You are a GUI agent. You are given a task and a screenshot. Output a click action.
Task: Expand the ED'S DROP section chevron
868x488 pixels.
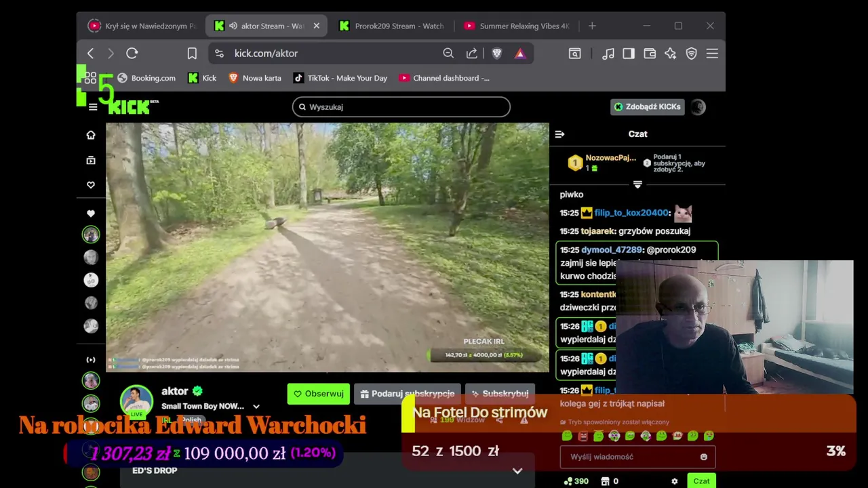[x=517, y=470]
